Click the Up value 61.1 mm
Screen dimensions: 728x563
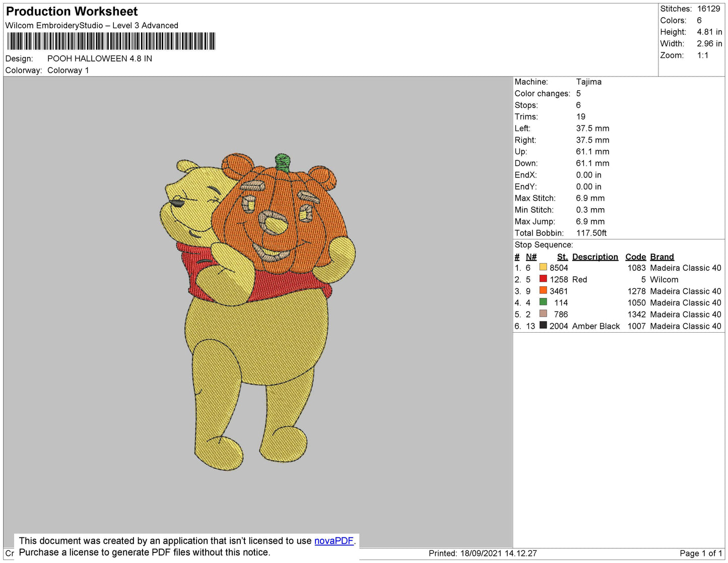coord(592,151)
